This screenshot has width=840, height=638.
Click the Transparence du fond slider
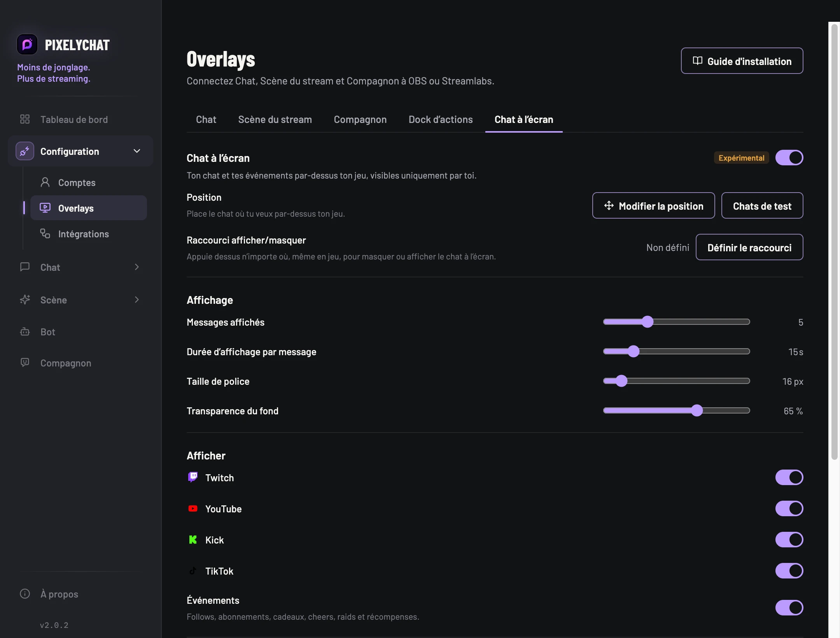tap(676, 410)
